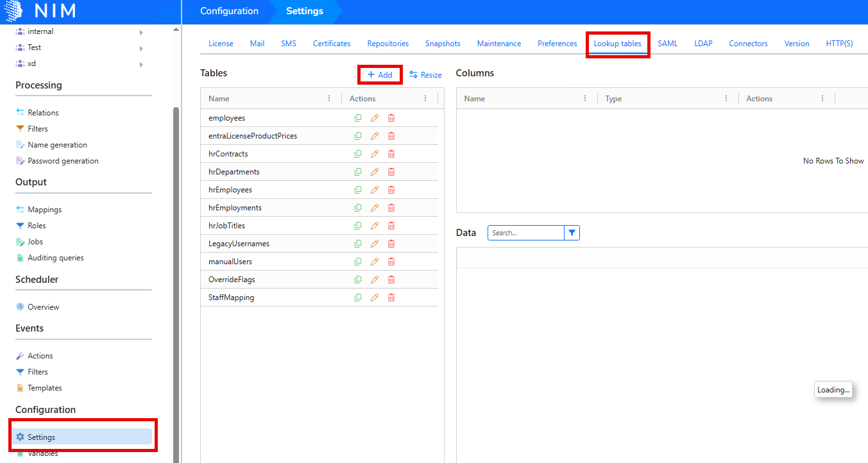Copy the employees lookup table
The image size is (868, 463).
click(x=358, y=118)
